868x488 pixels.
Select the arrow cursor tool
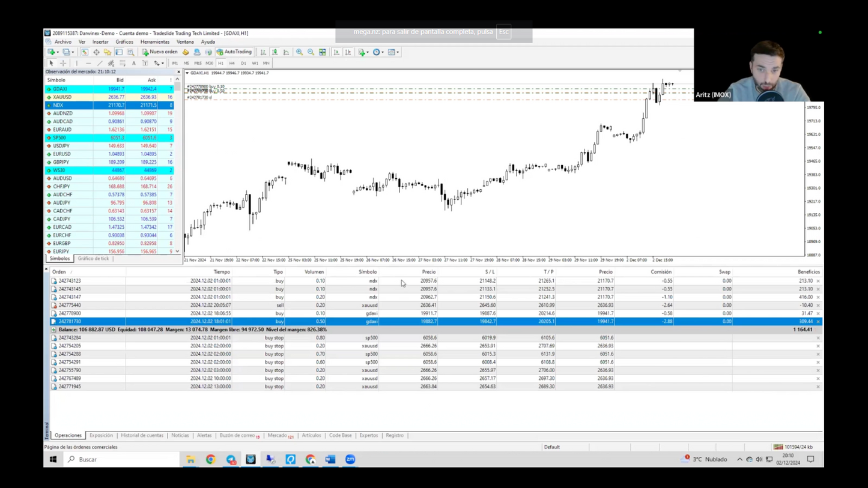pos(51,63)
